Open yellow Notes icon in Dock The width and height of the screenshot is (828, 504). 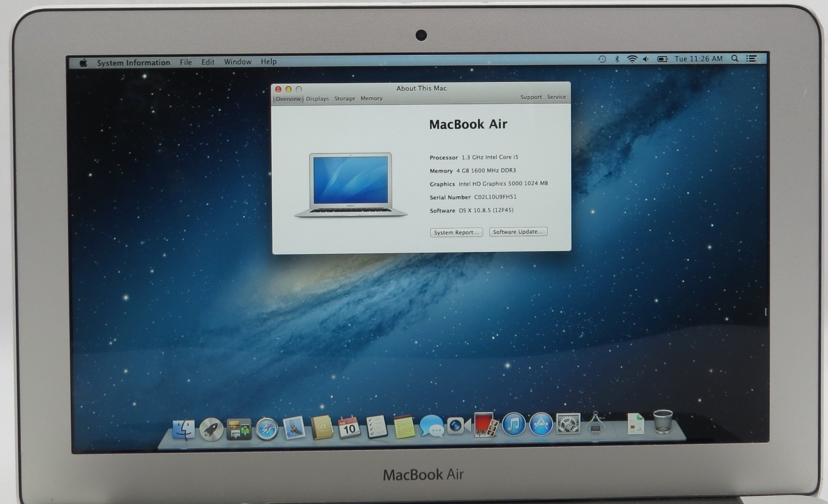(404, 427)
